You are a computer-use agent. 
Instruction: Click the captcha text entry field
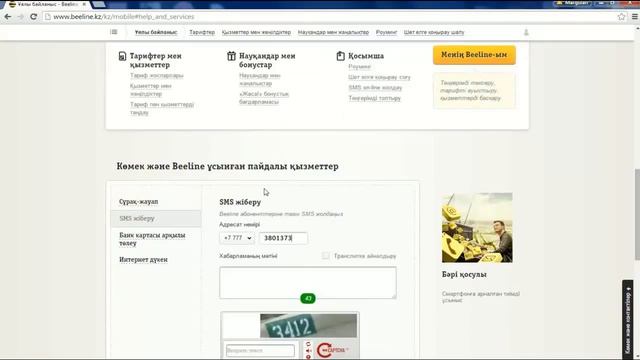pyautogui.click(x=260, y=351)
